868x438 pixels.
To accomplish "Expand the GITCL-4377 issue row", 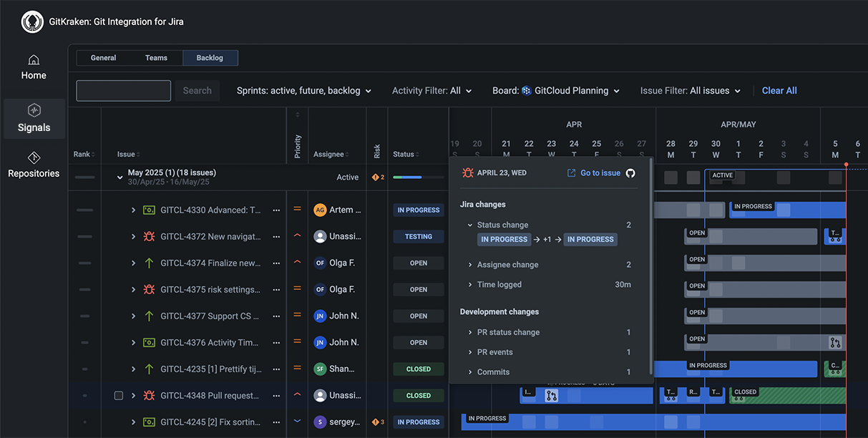I will (133, 316).
